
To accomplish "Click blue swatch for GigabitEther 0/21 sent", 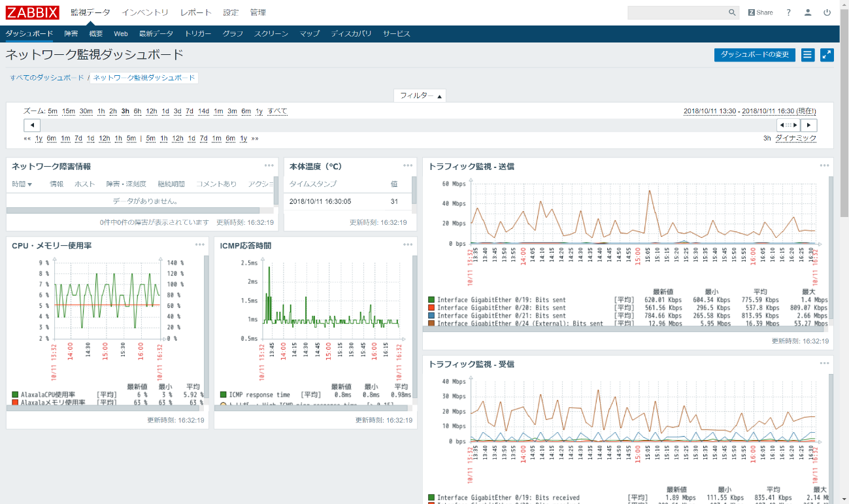I will 431,316.
